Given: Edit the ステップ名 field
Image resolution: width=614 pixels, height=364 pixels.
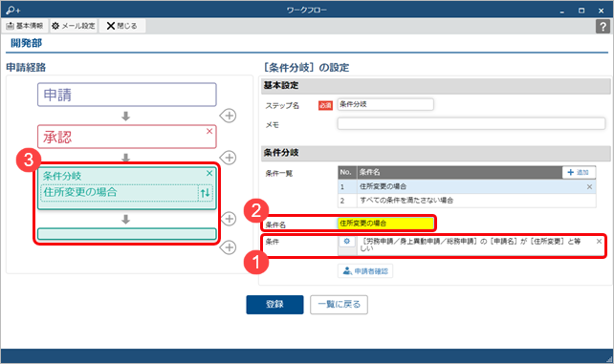Looking at the screenshot, I should [x=385, y=104].
